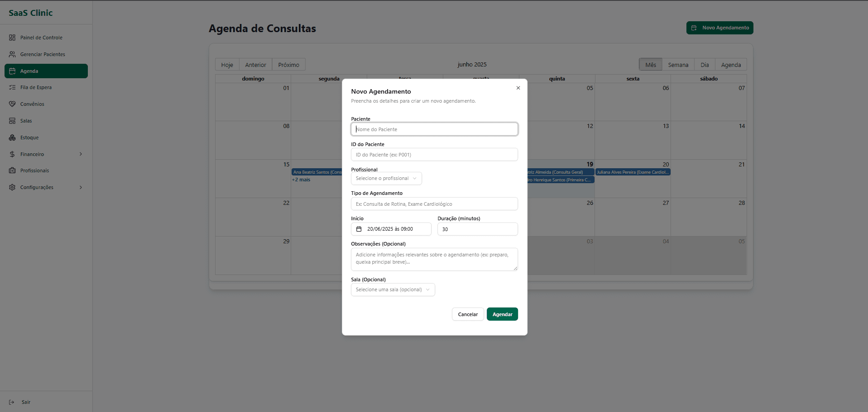Click the Agenda calendar icon in sidebar
This screenshot has width=868, height=412.
[x=12, y=71]
